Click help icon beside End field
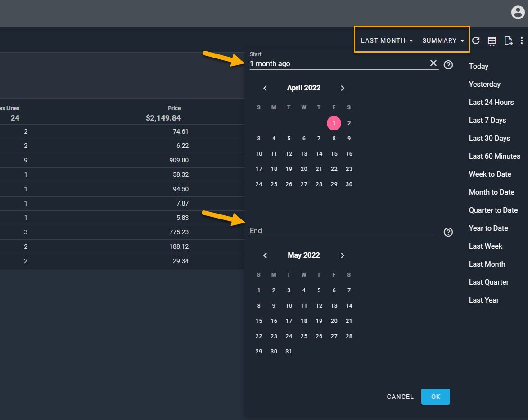The image size is (528, 420). pos(448,232)
